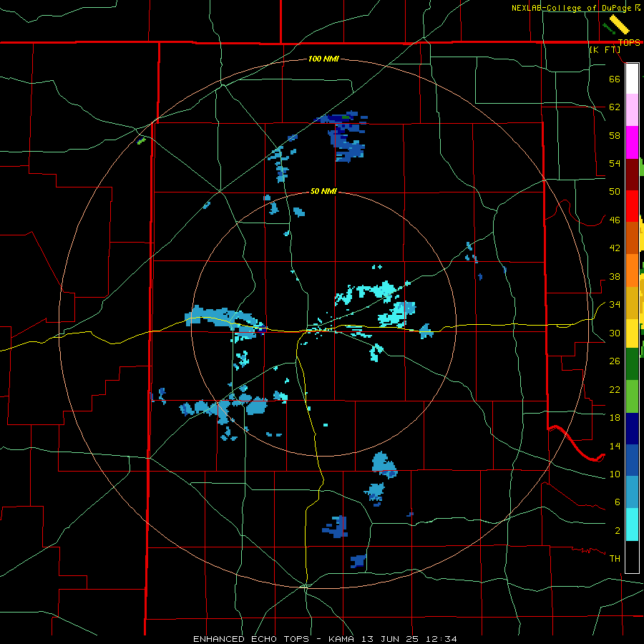The image size is (644, 644).
Task: Click the "26" legend value
Action: 615,361
